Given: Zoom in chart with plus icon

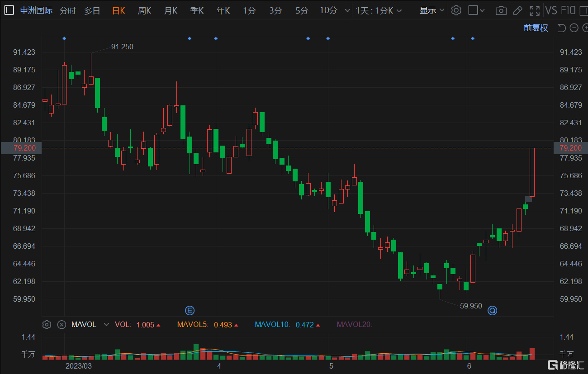Looking at the screenshot, I should (x=586, y=28).
